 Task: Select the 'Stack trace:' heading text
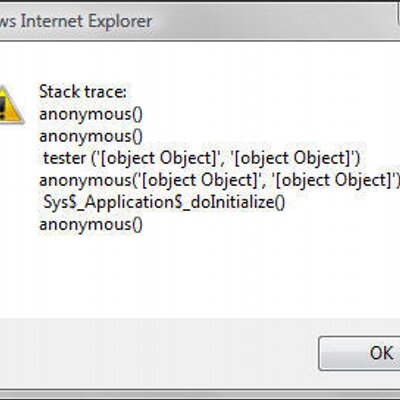tap(83, 91)
